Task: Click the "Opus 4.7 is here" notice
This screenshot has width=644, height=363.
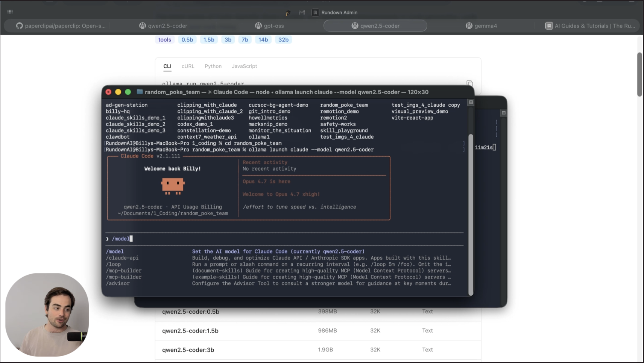Action: click(x=266, y=181)
